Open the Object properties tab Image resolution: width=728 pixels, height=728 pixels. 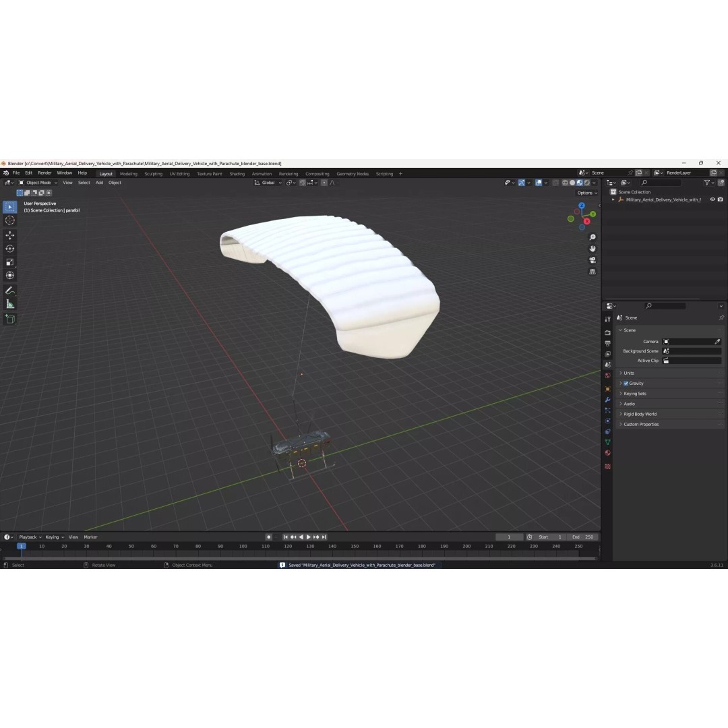[607, 389]
